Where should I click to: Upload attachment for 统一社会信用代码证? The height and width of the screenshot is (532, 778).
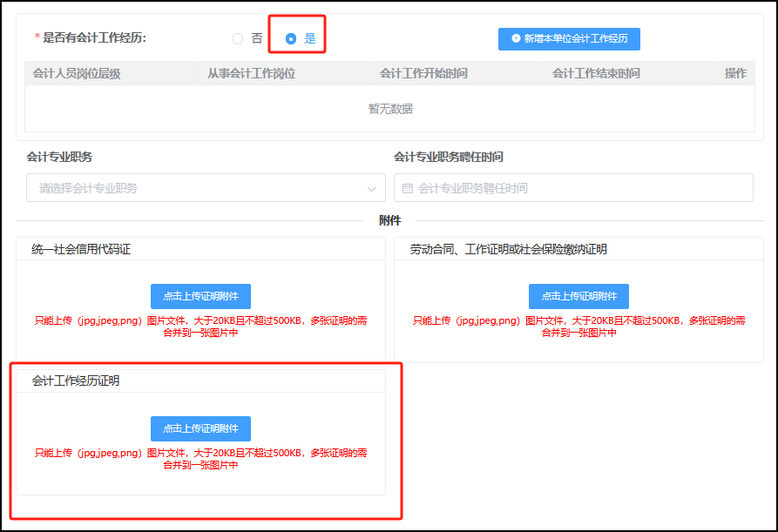point(202,296)
